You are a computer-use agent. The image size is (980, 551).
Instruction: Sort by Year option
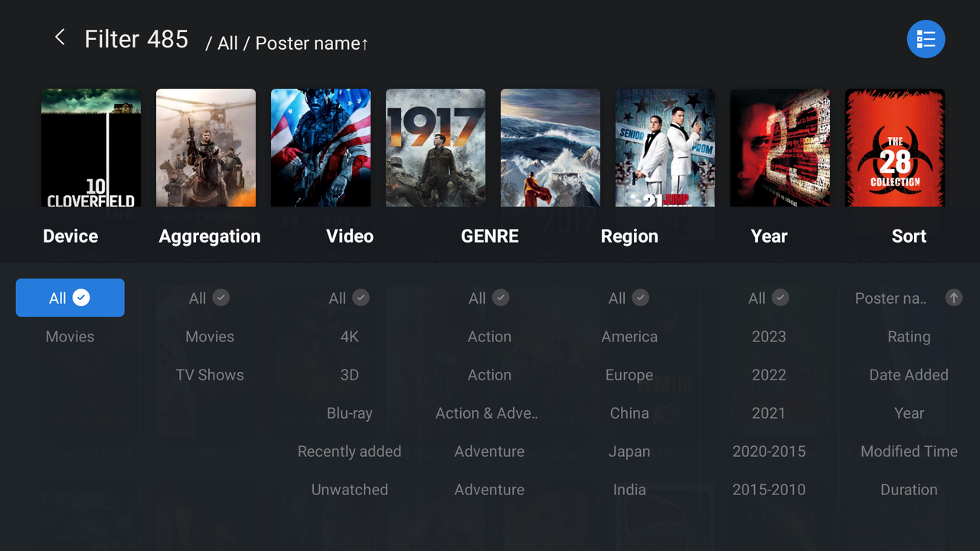[x=909, y=412]
